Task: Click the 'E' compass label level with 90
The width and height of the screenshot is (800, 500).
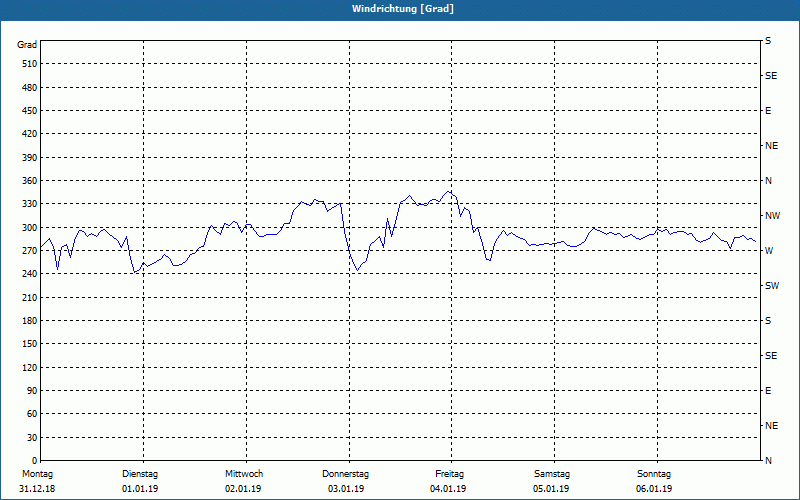Action: (x=768, y=391)
